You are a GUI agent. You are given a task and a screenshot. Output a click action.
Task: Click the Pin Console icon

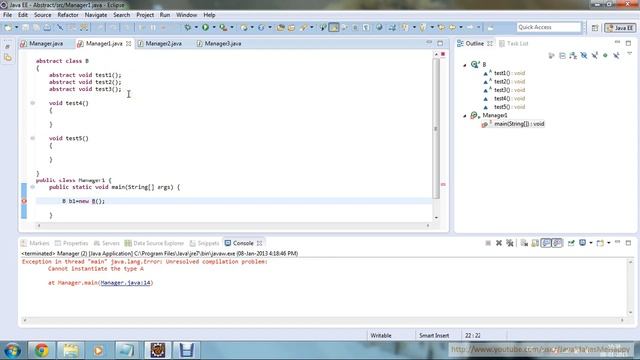tap(571, 243)
